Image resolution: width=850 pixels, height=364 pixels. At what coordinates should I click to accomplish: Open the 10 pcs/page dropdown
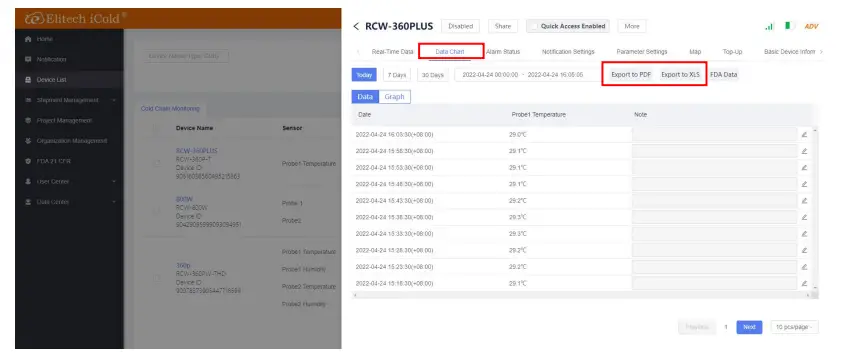795,327
